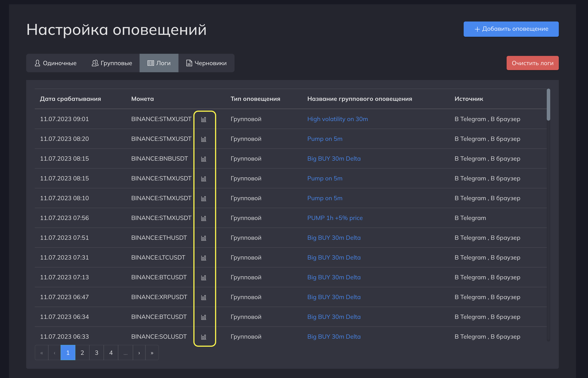Image resolution: width=588 pixels, height=378 pixels.
Task: Click the Монета column header
Action: 143,99
